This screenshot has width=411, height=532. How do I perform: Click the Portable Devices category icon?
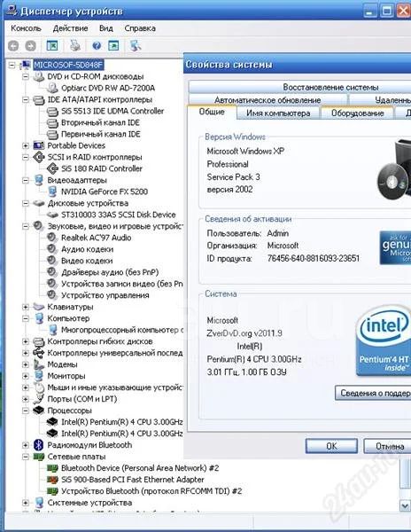click(39, 145)
